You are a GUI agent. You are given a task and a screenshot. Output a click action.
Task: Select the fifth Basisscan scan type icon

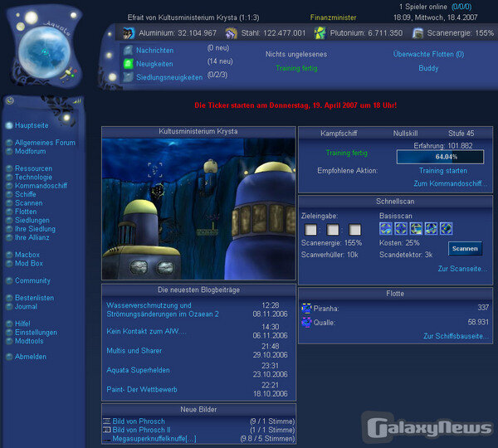click(x=446, y=229)
